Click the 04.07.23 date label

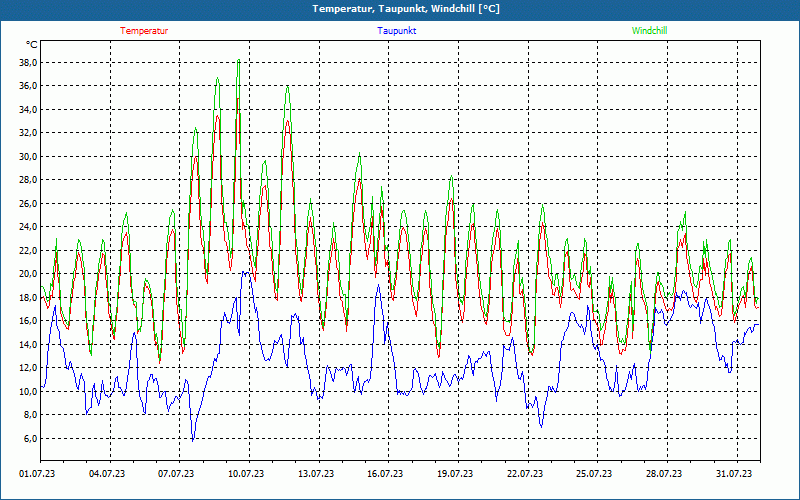pos(107,474)
